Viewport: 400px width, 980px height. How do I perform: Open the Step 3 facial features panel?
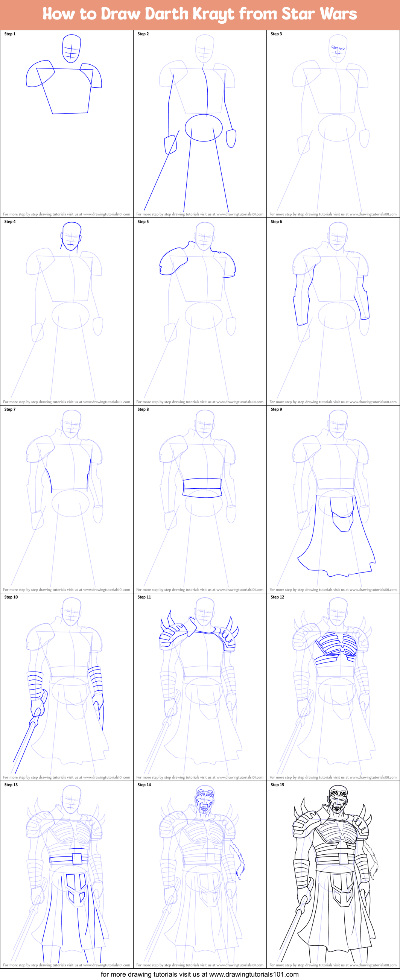tap(333, 122)
